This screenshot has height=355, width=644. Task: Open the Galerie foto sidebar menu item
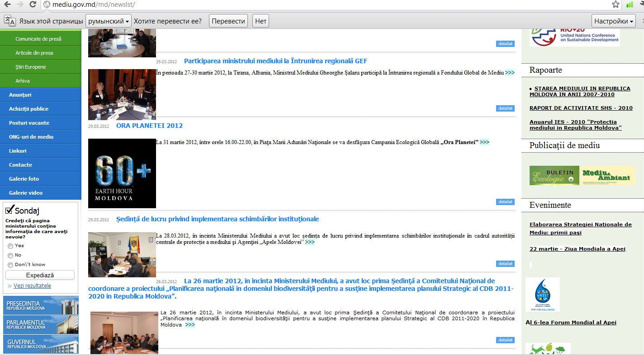coord(24,179)
